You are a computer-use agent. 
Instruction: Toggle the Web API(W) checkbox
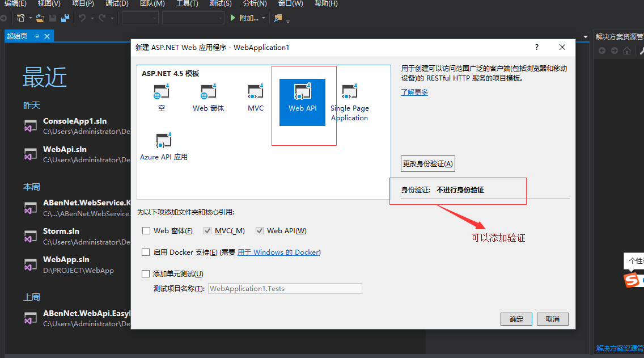(260, 230)
